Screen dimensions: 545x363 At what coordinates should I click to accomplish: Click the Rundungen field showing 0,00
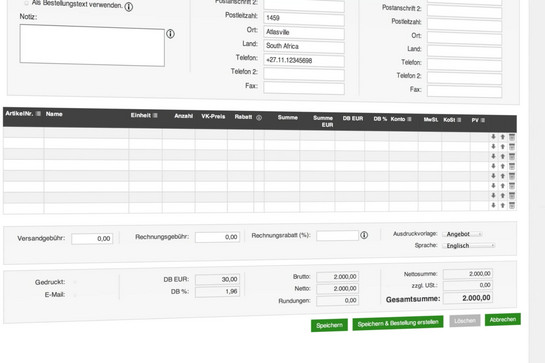[x=337, y=300]
